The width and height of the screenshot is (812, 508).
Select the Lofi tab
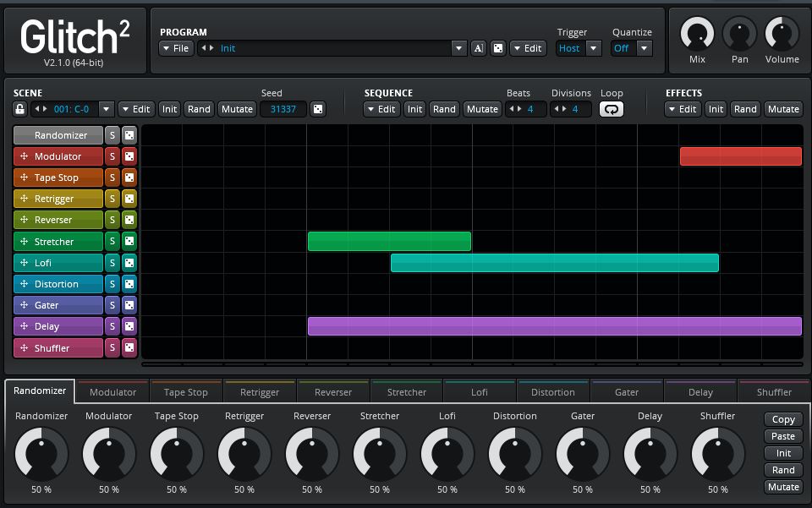tap(480, 391)
